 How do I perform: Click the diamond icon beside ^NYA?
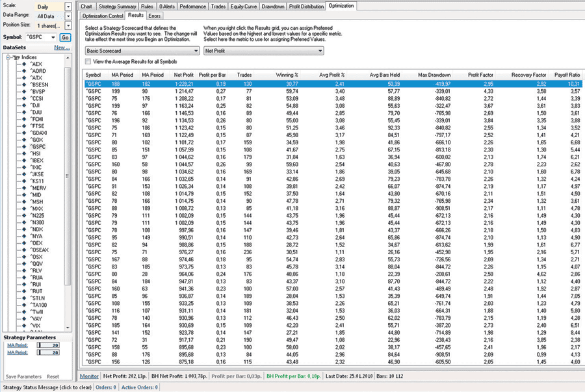24,236
